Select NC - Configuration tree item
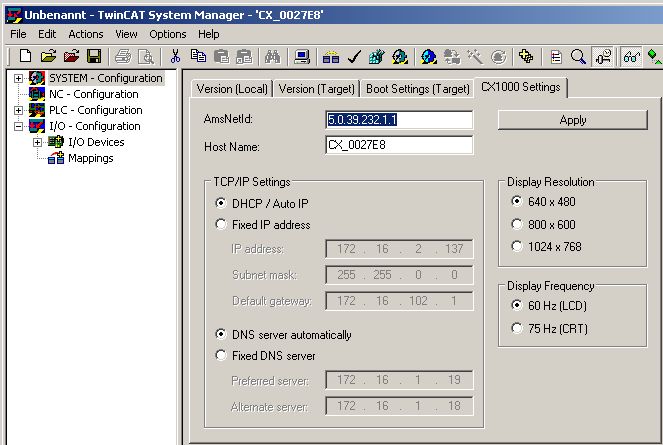 93,94
